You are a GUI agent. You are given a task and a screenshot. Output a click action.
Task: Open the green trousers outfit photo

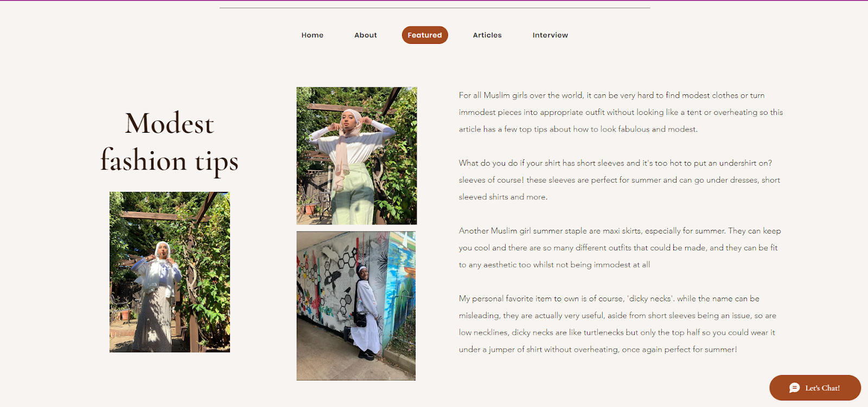point(356,156)
